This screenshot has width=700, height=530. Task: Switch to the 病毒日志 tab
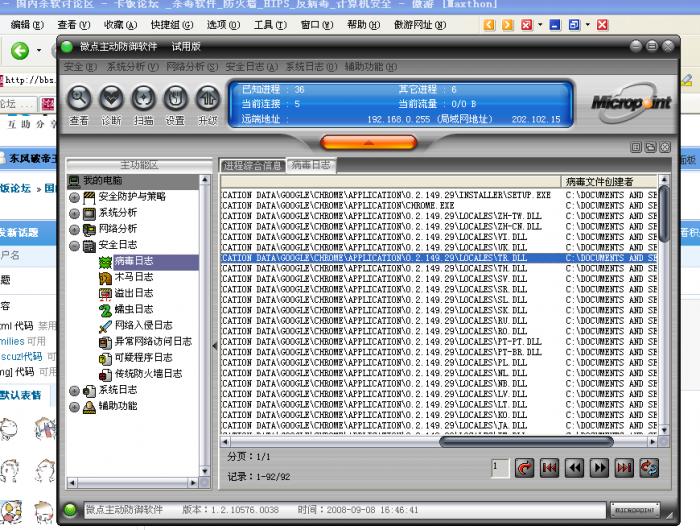[x=311, y=165]
